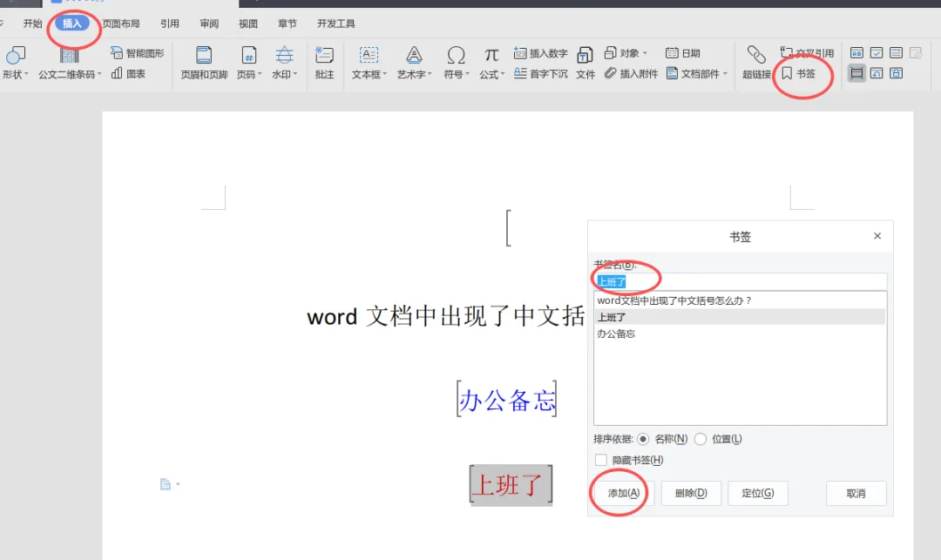Select the 上班了 bookmark in list
This screenshot has height=560, width=941.
point(740,317)
